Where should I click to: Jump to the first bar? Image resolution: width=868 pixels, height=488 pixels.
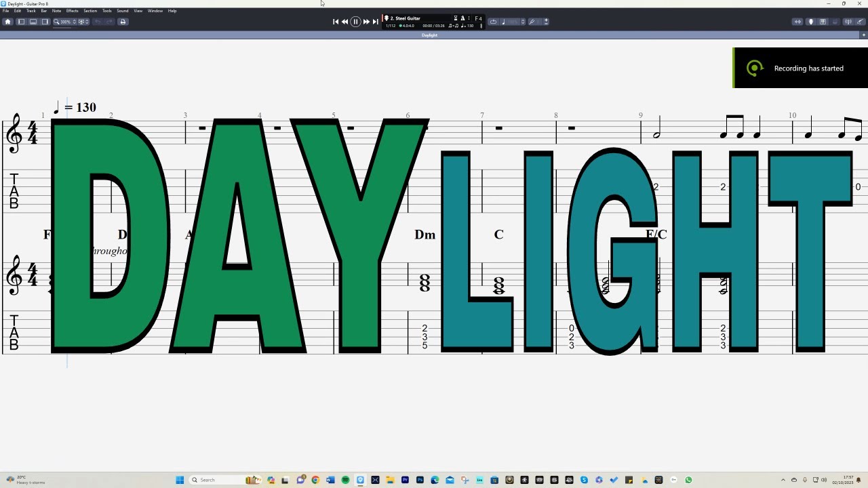click(336, 22)
